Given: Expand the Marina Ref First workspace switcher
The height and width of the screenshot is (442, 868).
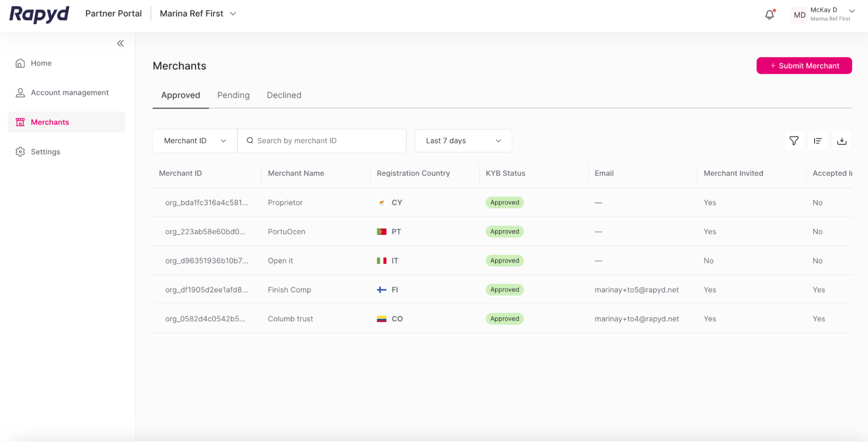Looking at the screenshot, I should [198, 13].
